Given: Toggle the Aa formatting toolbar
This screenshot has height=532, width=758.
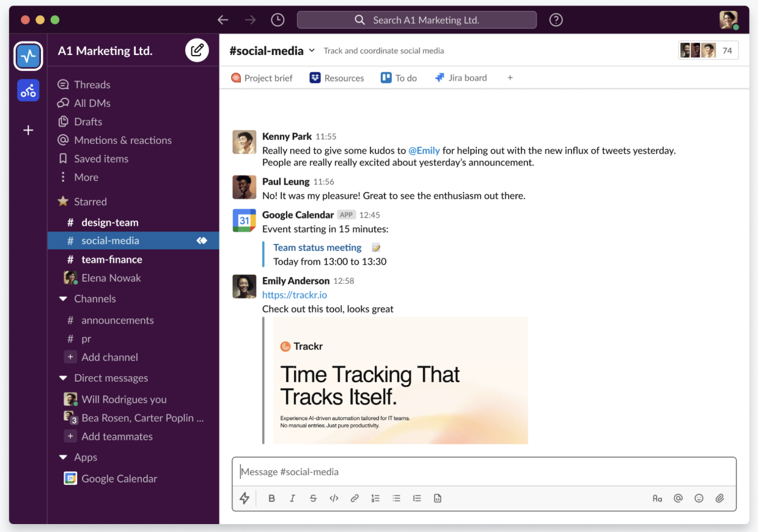Looking at the screenshot, I should (x=657, y=498).
